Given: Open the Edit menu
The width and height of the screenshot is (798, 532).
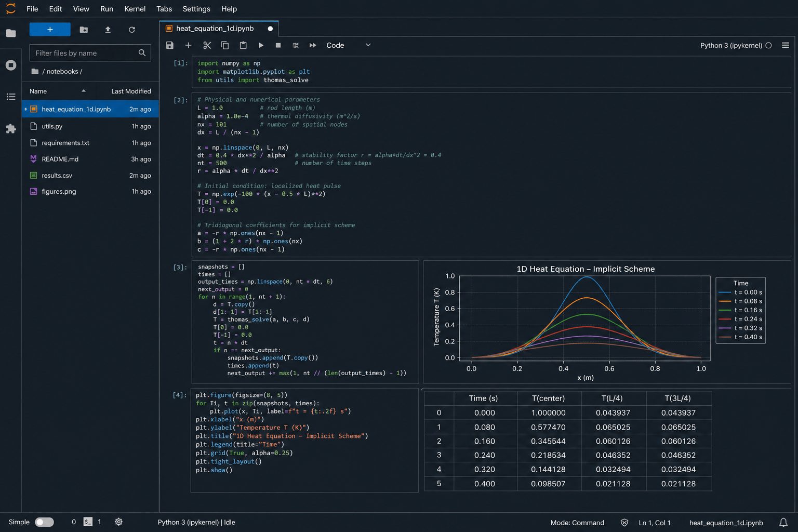Looking at the screenshot, I should (x=56, y=9).
